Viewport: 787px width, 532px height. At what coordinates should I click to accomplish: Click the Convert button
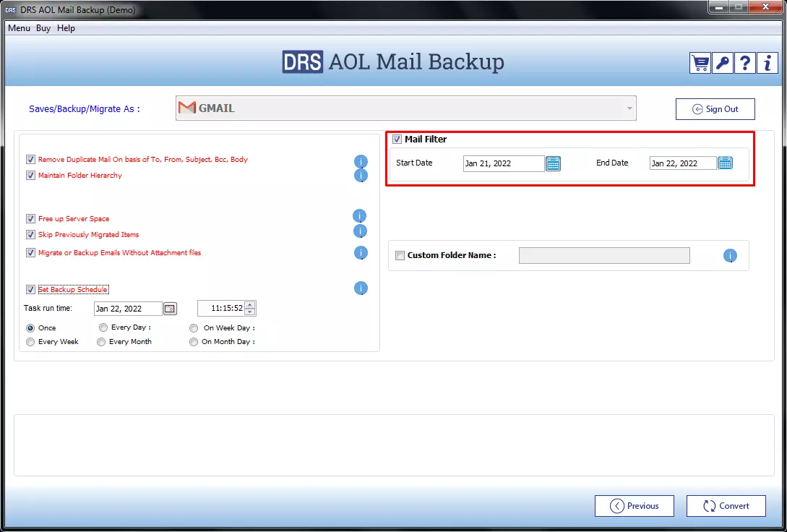pyautogui.click(x=726, y=506)
